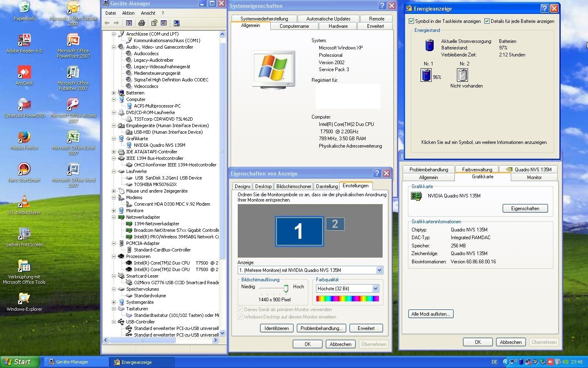
Task: Expand the Systemgeräte tree node
Action: click(114, 302)
